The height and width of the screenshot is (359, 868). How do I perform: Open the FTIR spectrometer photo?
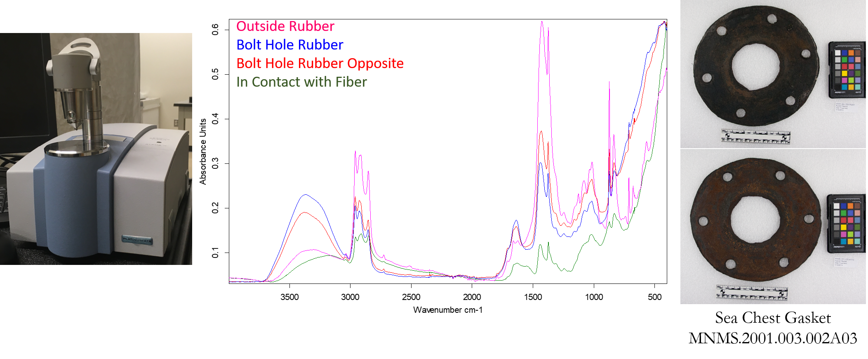[96, 149]
